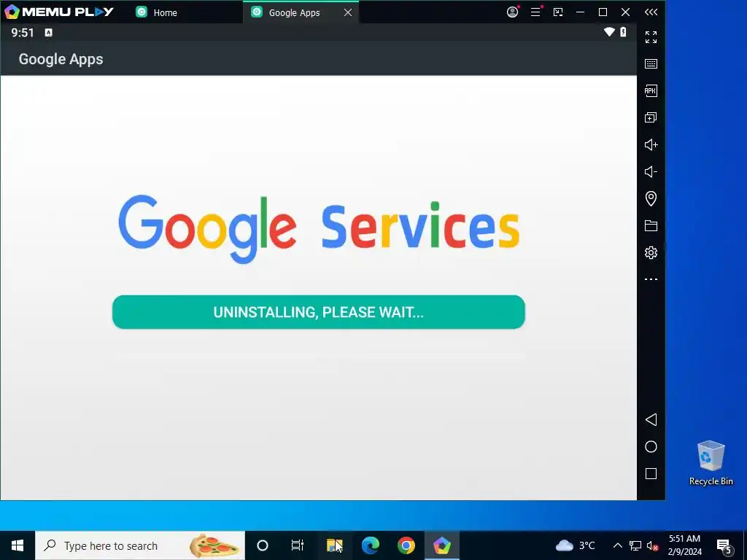Open the multi-instance manager icon
The image size is (747, 560).
point(651,117)
